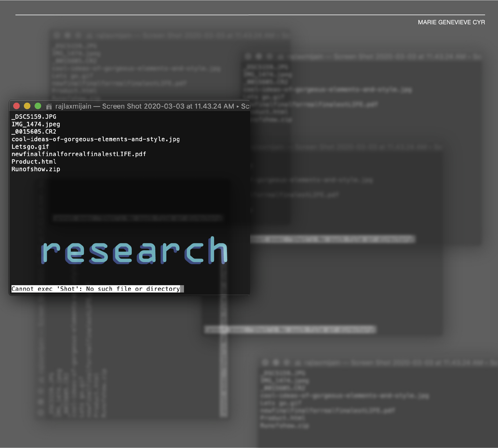Viewport: 498px width, 448px height.
Task: Visit the MARIE GENEVIEVE CYR site title
Action: pos(451,22)
